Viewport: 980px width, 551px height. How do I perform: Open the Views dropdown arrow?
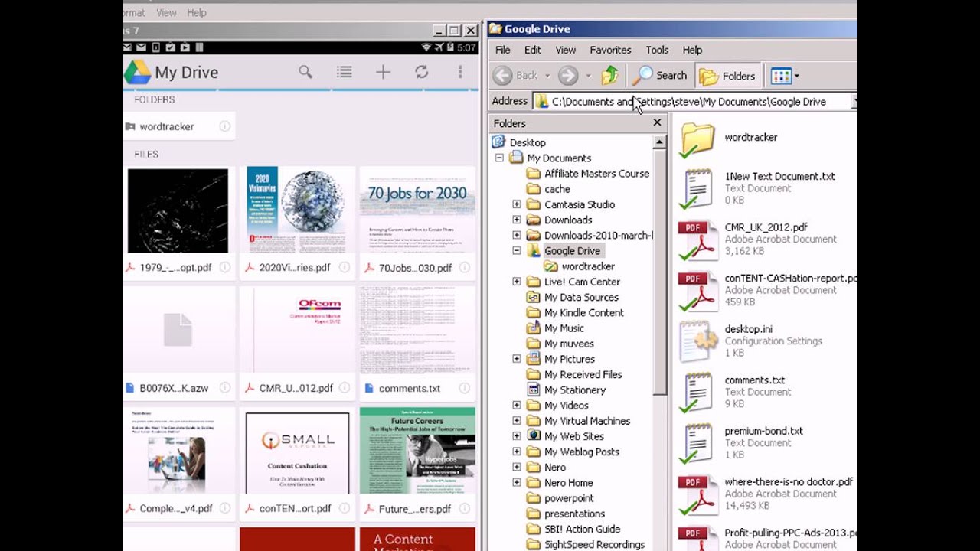pyautogui.click(x=797, y=76)
